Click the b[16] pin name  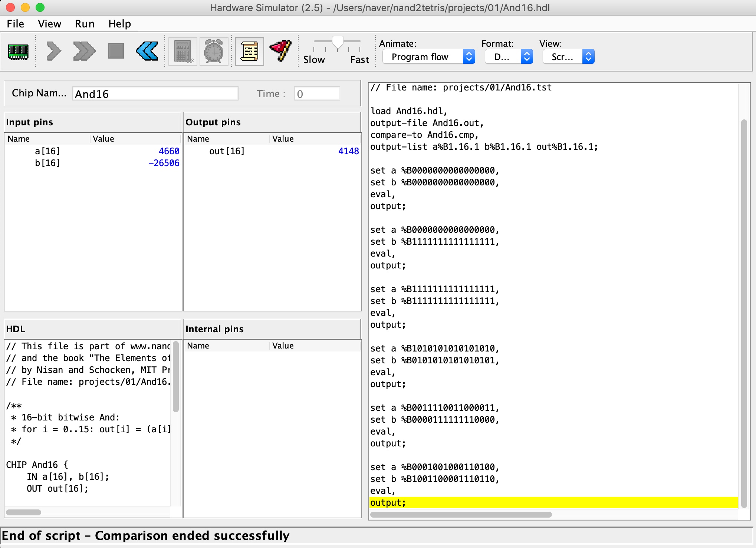pyautogui.click(x=47, y=163)
